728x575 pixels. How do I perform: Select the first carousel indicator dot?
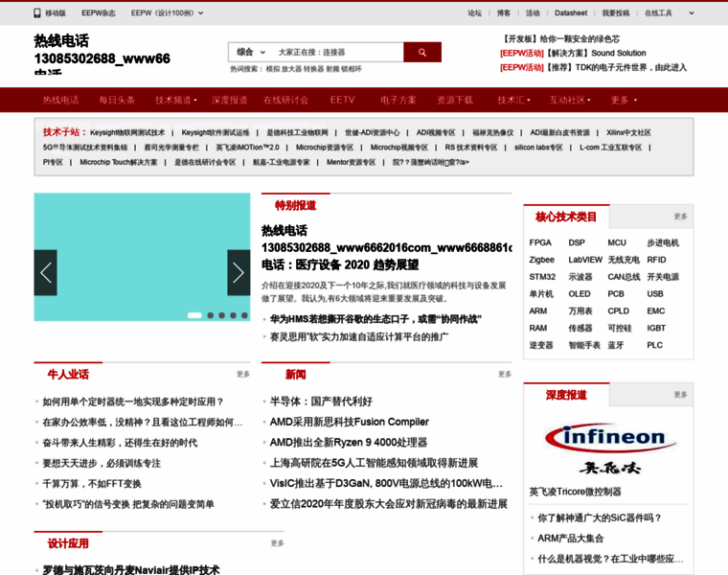194,315
